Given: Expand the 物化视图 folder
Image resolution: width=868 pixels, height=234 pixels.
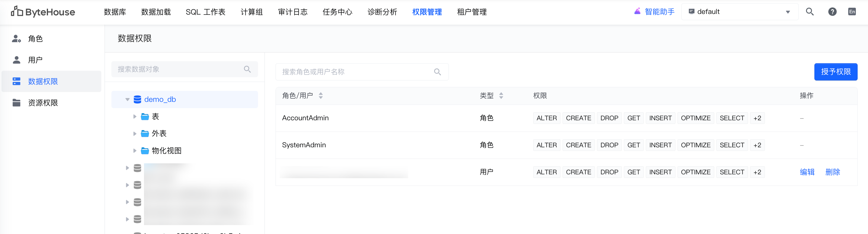Looking at the screenshot, I should pos(135,151).
